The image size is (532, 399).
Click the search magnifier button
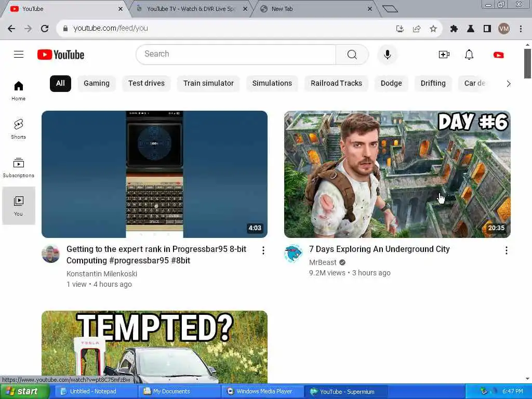click(352, 54)
